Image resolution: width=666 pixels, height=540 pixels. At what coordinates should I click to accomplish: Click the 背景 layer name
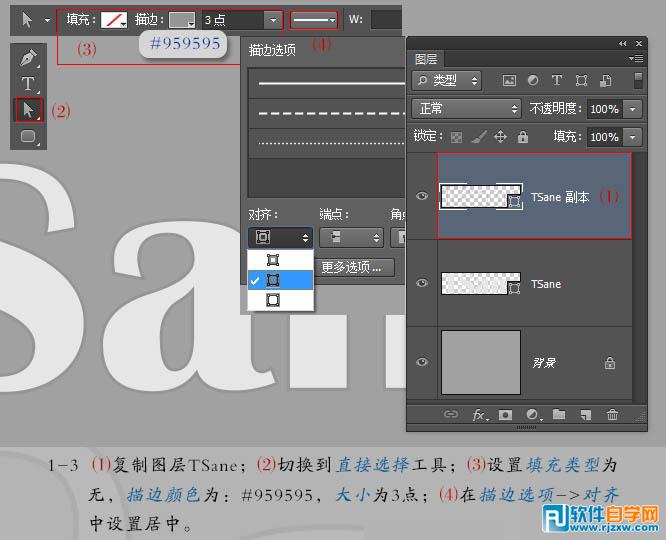click(544, 363)
